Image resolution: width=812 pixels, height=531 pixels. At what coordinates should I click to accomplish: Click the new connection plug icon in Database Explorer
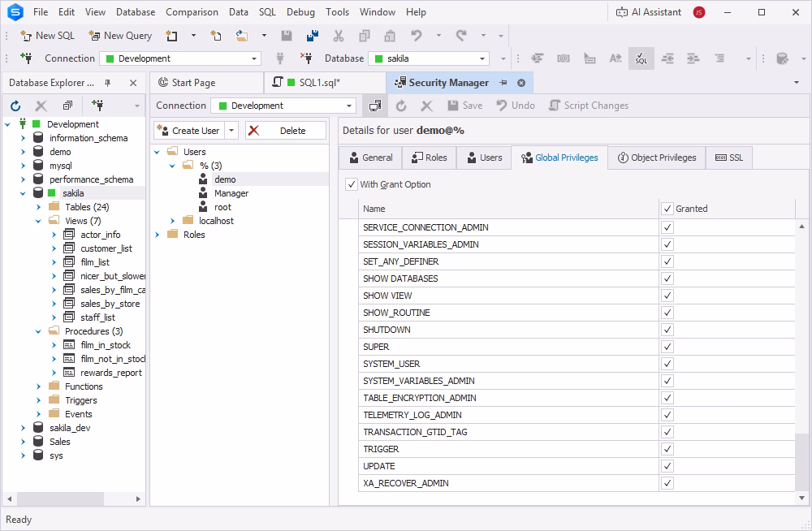click(x=97, y=106)
